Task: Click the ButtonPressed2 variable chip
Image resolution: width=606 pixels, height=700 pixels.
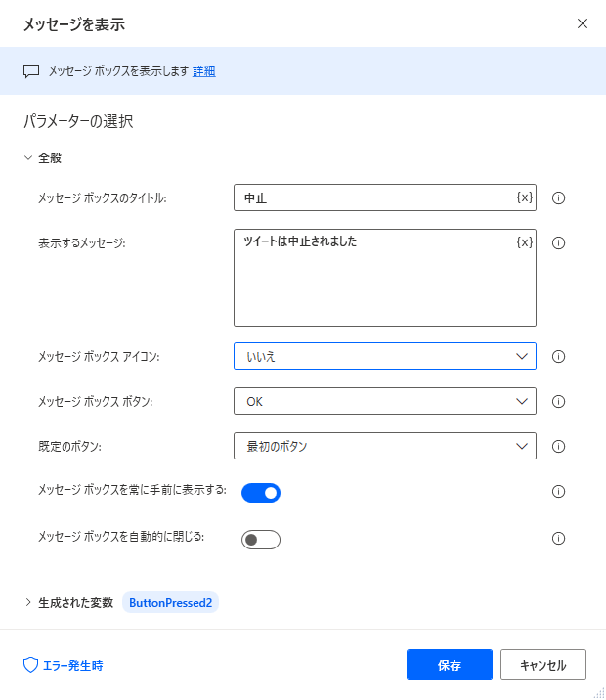Action: (170, 602)
